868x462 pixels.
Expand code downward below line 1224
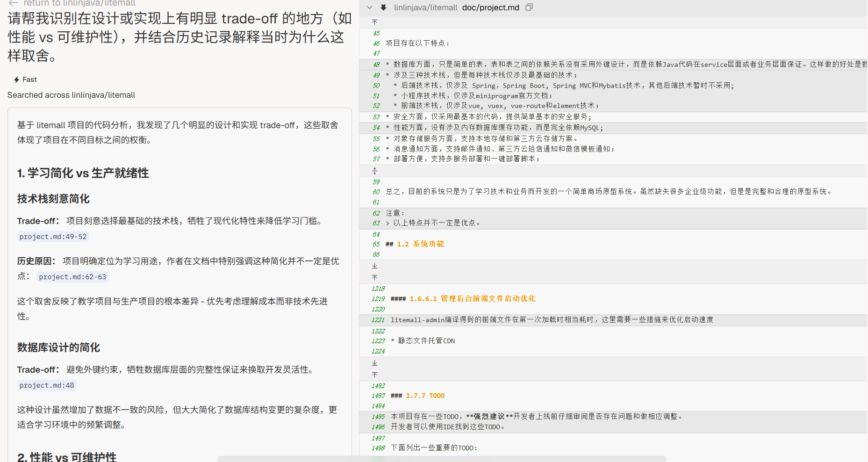pos(374,363)
